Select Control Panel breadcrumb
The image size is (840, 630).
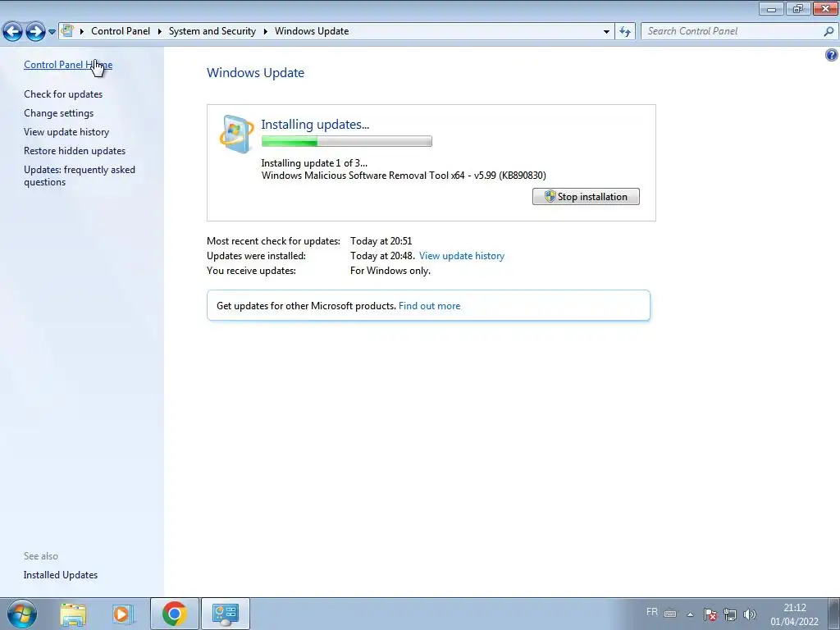coord(121,31)
